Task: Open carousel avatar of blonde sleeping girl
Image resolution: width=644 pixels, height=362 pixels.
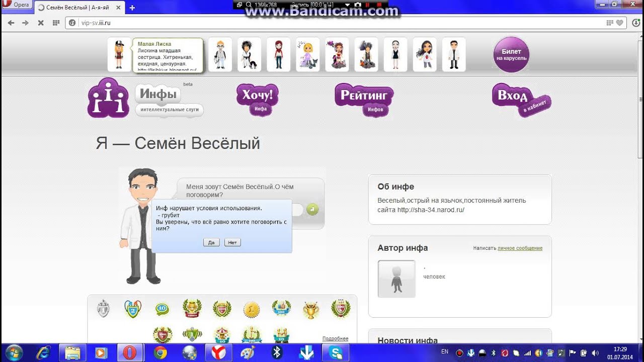Action: point(308,54)
